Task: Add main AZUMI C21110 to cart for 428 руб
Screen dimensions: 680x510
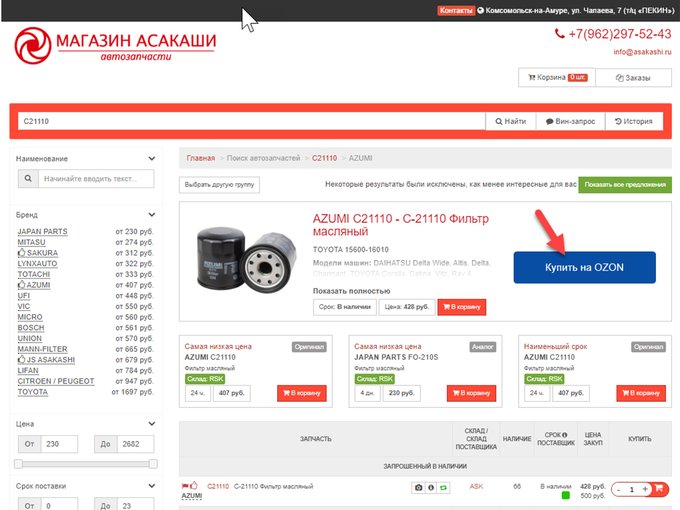Action: tap(462, 307)
